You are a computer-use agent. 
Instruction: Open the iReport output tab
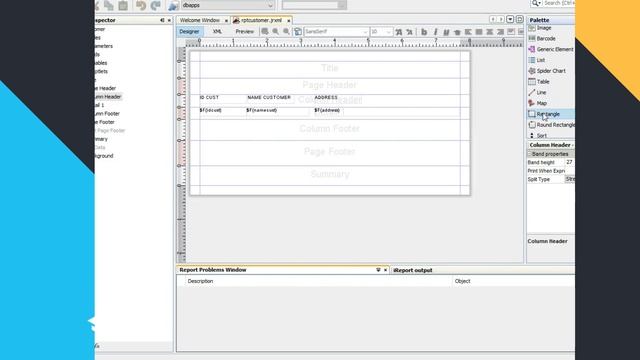click(x=413, y=270)
